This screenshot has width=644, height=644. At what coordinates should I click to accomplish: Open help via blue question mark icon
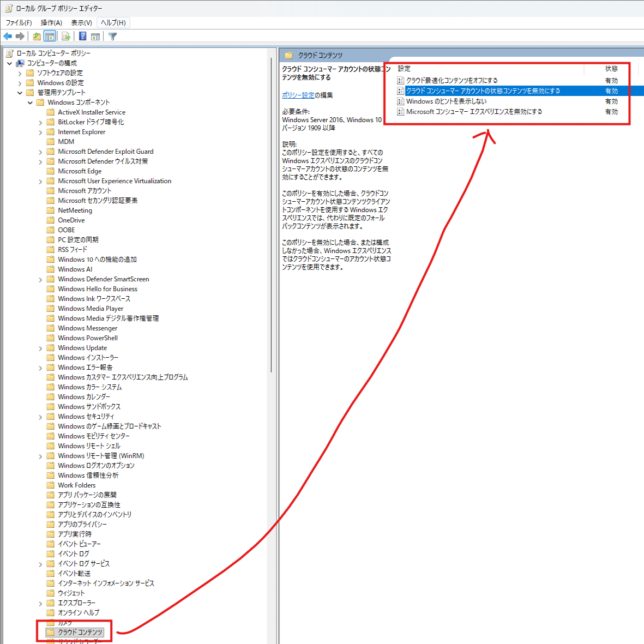(82, 37)
